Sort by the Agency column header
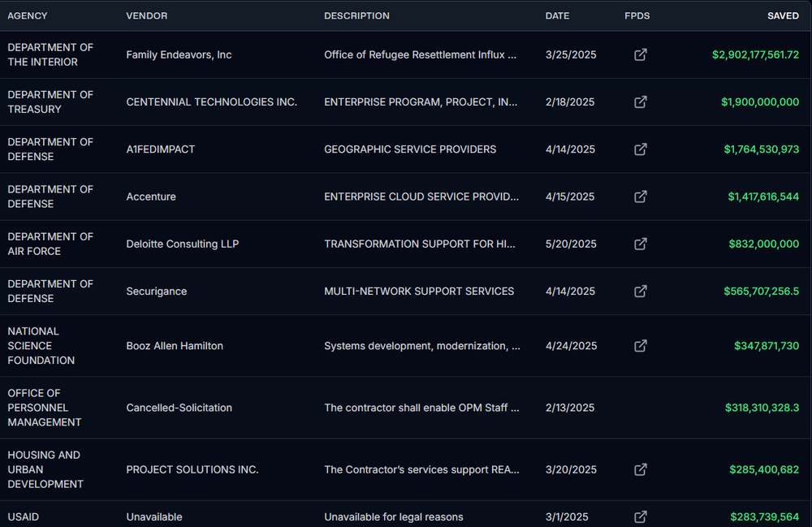 (x=28, y=16)
